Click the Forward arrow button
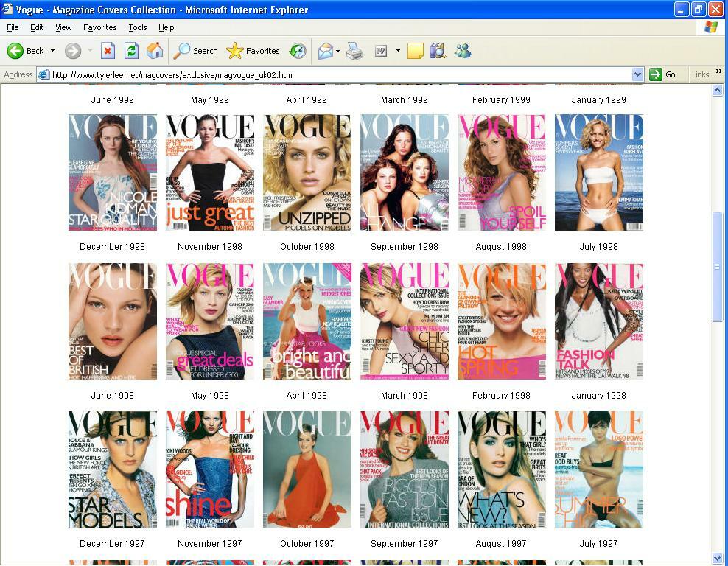This screenshot has height=566, width=728. [x=73, y=51]
